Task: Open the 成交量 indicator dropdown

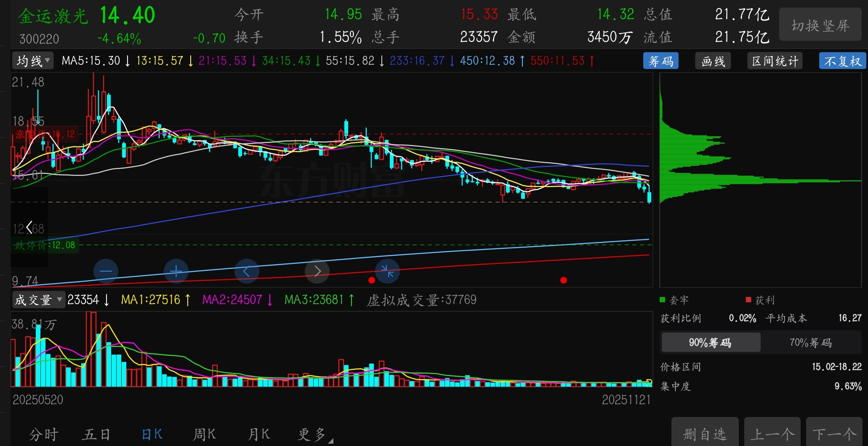Action: pyautogui.click(x=38, y=300)
